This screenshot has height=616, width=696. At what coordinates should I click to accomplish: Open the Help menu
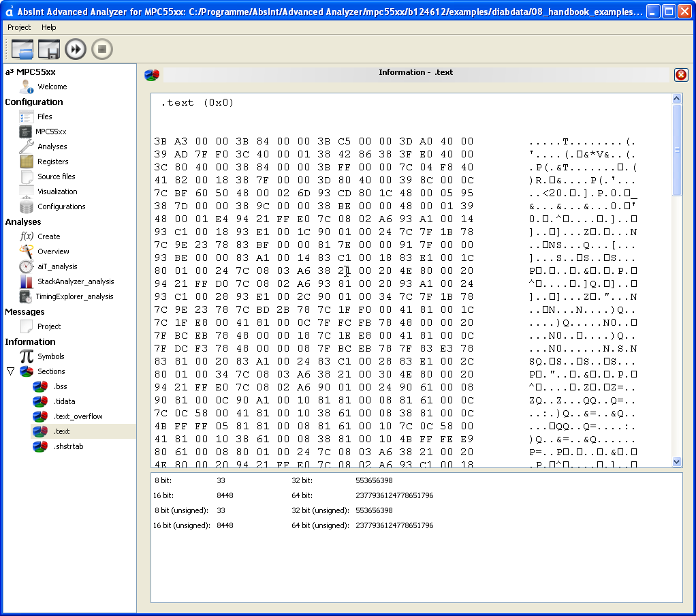(49, 27)
